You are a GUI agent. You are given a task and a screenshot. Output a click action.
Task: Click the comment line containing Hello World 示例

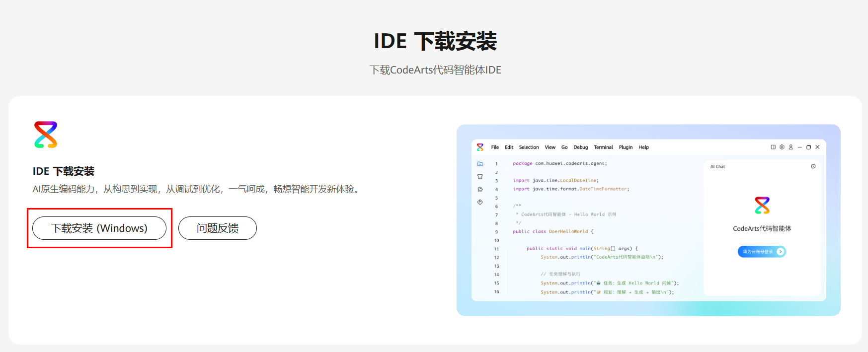566,214
